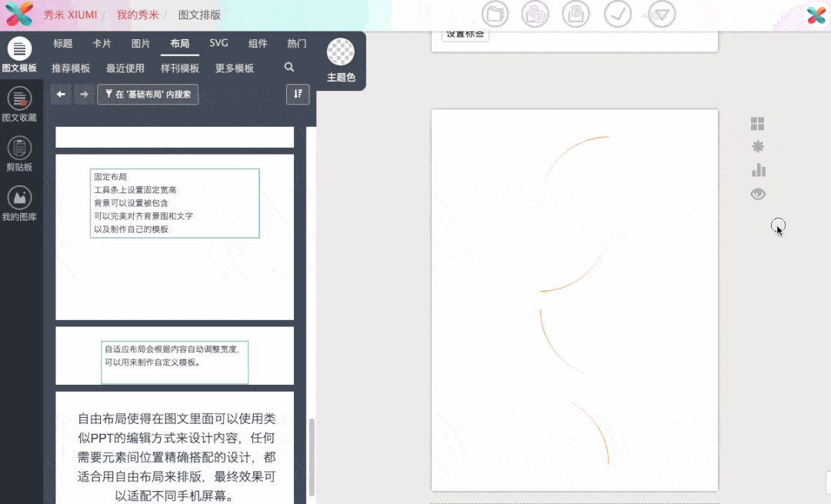Open the template search magnifier icon
Screen dimensions: 831x504
point(289,67)
